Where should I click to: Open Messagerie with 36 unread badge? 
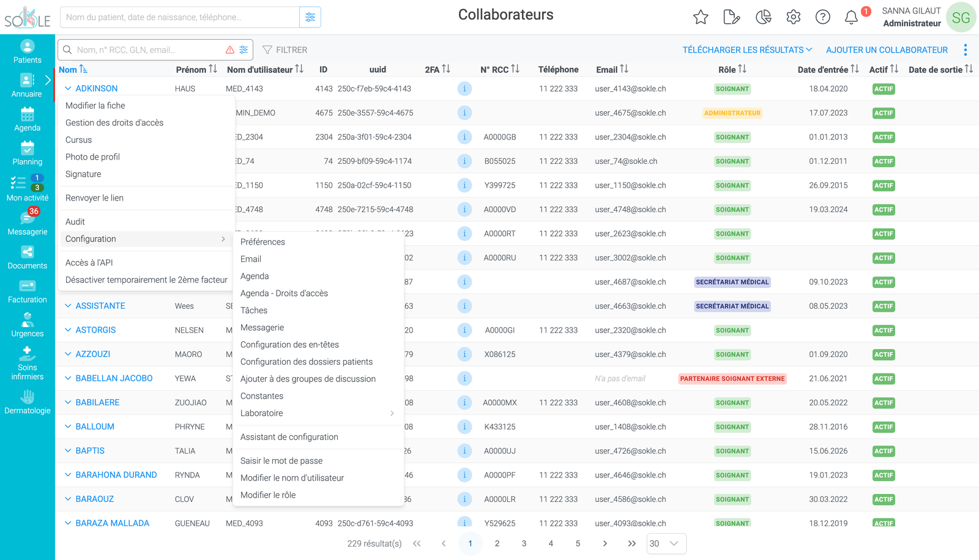pyautogui.click(x=28, y=223)
